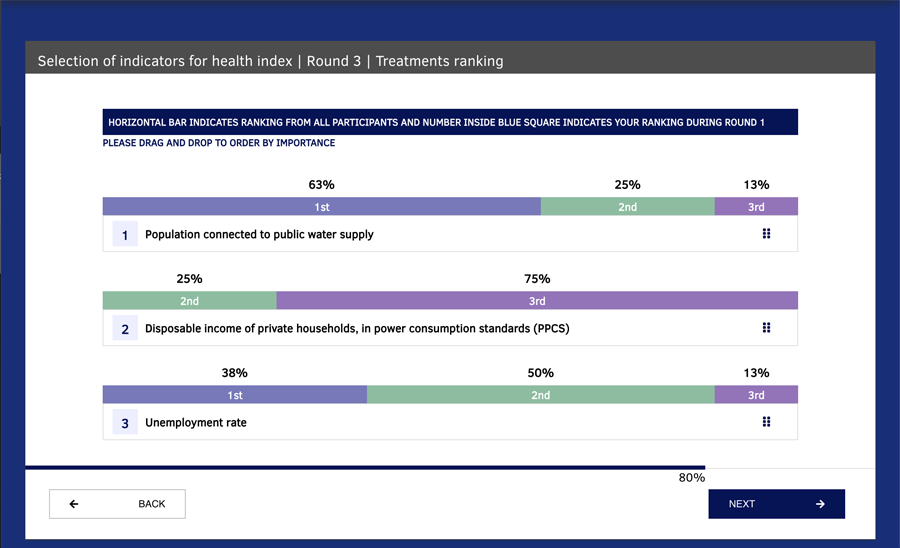This screenshot has height=548, width=900.
Task: Select the Disposable income of private households item
Action: [x=450, y=328]
